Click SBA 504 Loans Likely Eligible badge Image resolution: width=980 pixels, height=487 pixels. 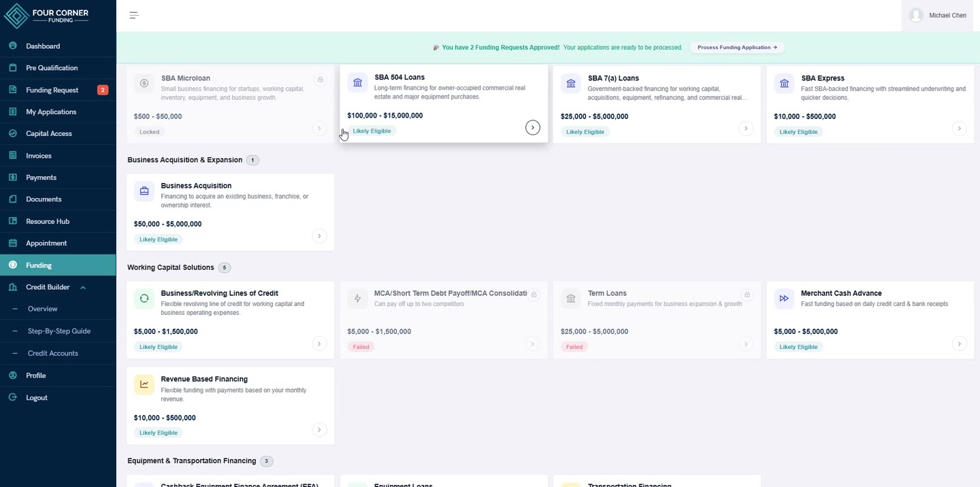pyautogui.click(x=372, y=131)
